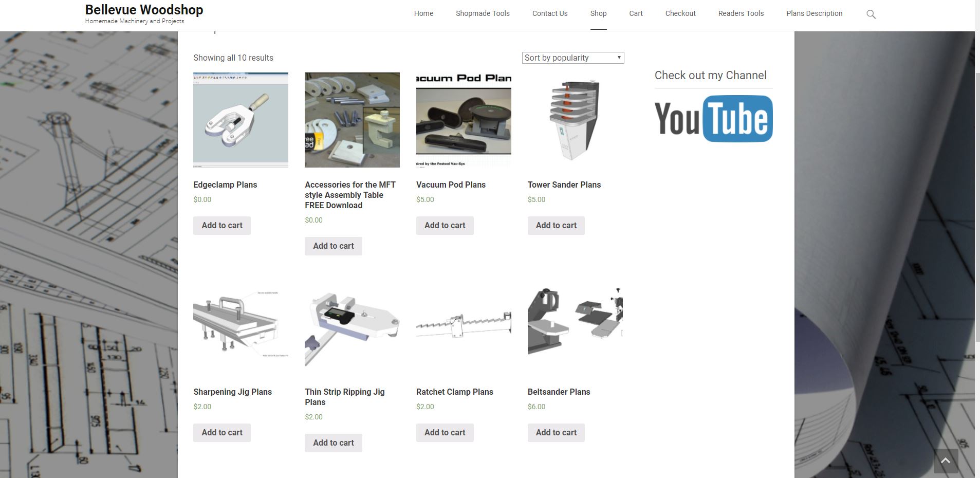Viewport: 980px width, 478px height.
Task: Open the Sharpening Jig Plans product image
Action: pos(241,327)
